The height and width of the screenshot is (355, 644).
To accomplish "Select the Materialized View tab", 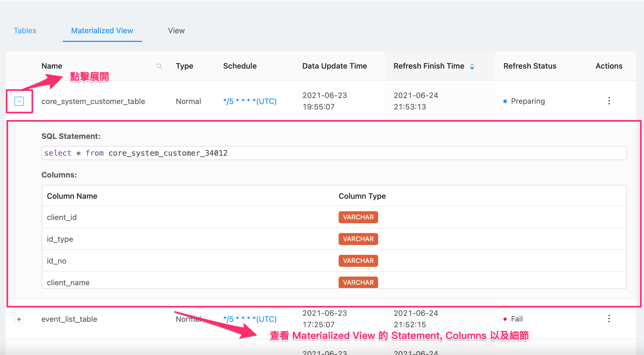I will [x=102, y=30].
